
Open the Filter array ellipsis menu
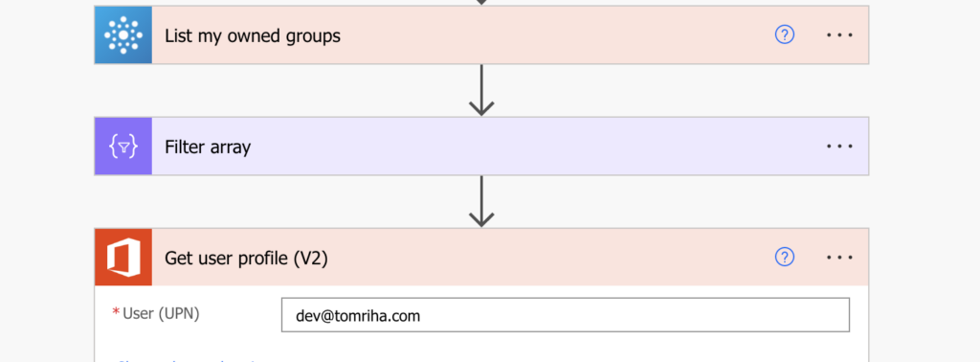[839, 147]
